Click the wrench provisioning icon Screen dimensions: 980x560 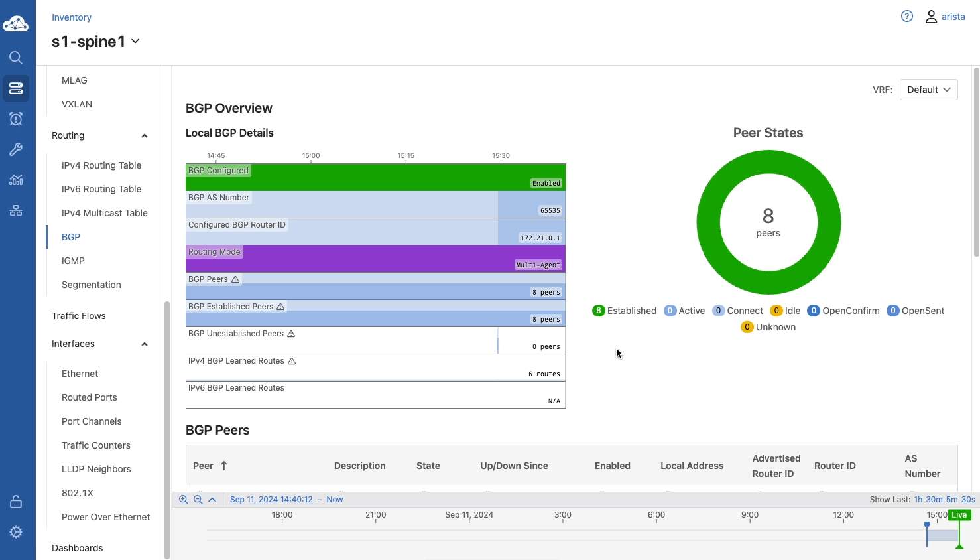click(x=16, y=149)
